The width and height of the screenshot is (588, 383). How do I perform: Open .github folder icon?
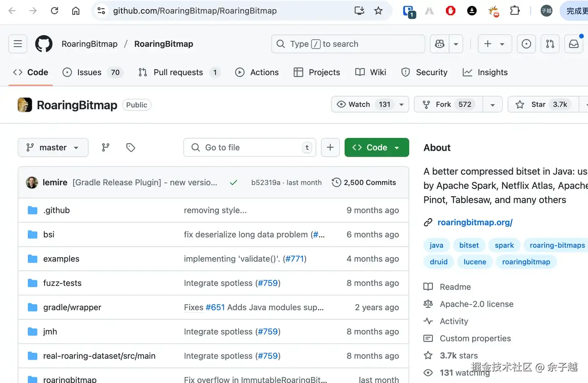coord(33,210)
